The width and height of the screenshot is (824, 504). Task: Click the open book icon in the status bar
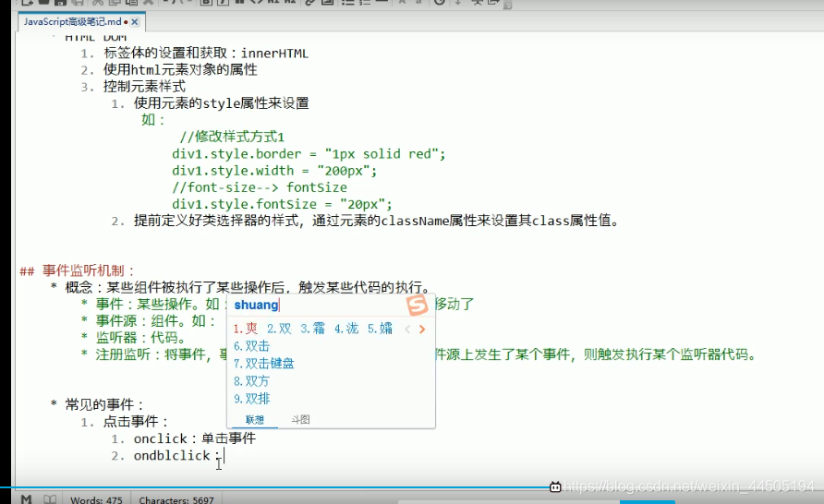pyautogui.click(x=50, y=499)
